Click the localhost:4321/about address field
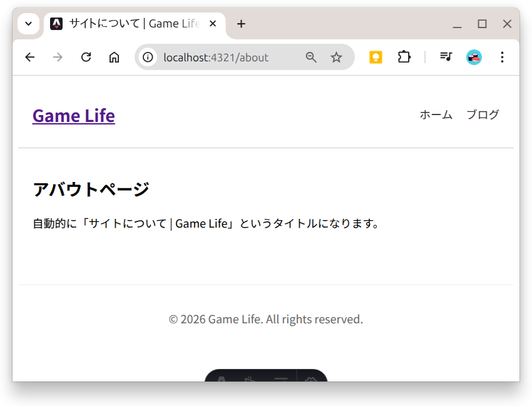The height and width of the screenshot is (409, 532). [x=225, y=58]
